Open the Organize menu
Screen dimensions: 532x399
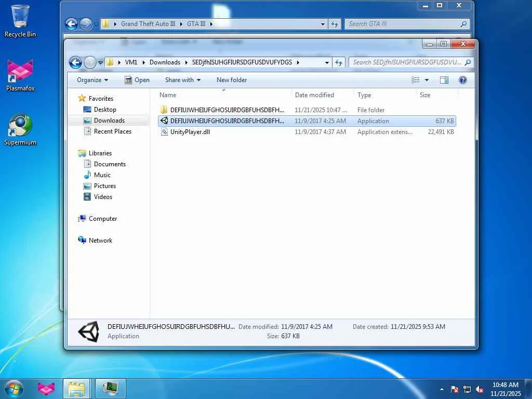pyautogui.click(x=92, y=80)
